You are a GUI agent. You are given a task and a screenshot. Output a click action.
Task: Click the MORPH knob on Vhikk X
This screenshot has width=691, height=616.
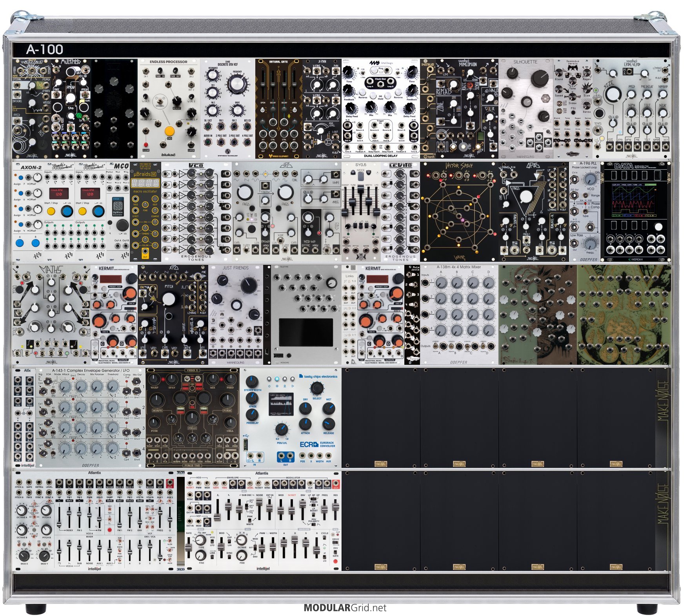pos(157,400)
